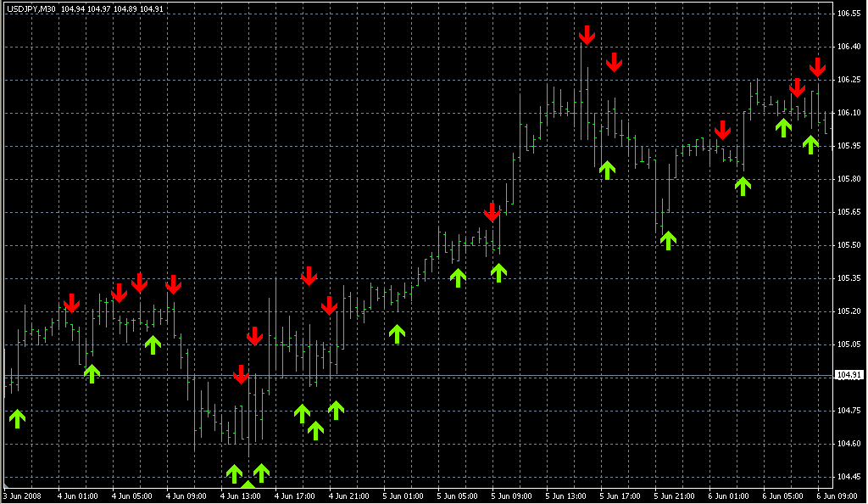868x504 pixels.
Task: Select the rightmost green up arrow
Action: [x=810, y=144]
